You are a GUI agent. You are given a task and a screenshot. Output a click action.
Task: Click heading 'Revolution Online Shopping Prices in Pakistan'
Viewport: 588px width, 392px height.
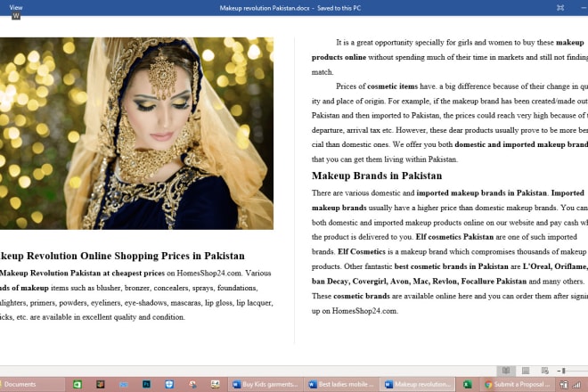(135, 256)
